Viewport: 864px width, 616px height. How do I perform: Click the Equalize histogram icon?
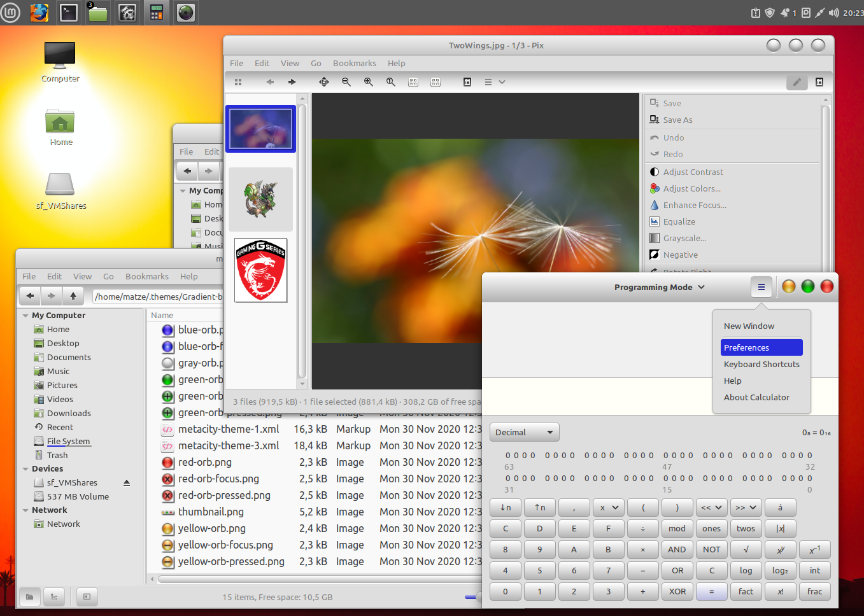654,221
